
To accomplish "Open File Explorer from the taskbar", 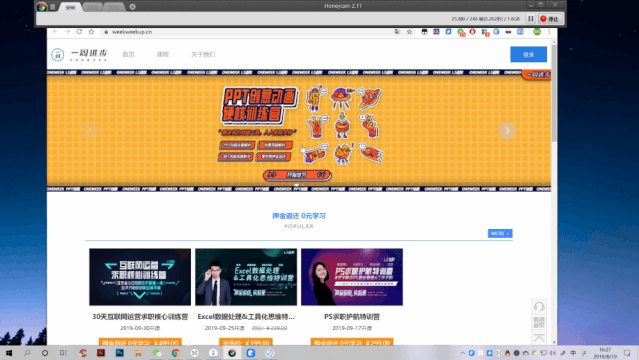I will pyautogui.click(x=138, y=353).
